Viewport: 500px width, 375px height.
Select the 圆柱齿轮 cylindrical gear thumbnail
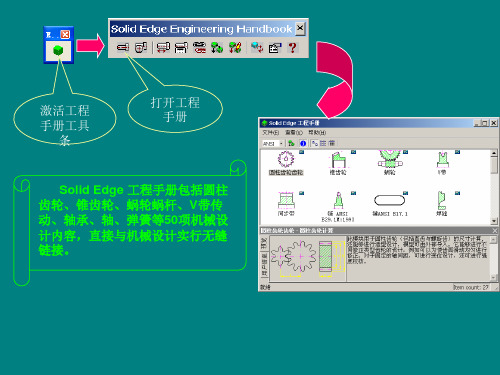tap(286, 163)
